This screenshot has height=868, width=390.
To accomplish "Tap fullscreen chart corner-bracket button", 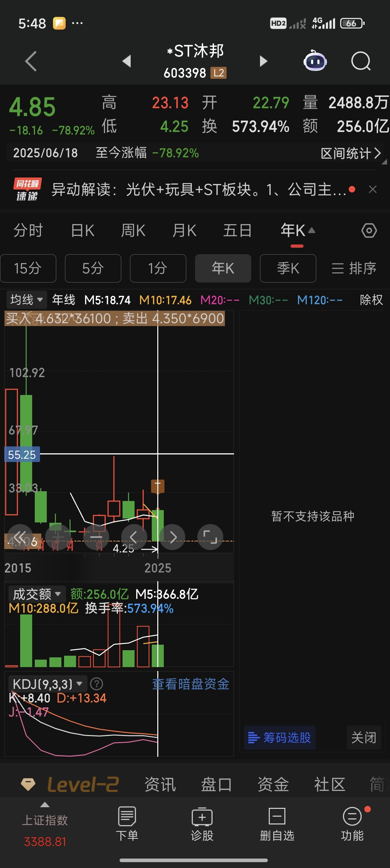I will [x=210, y=537].
